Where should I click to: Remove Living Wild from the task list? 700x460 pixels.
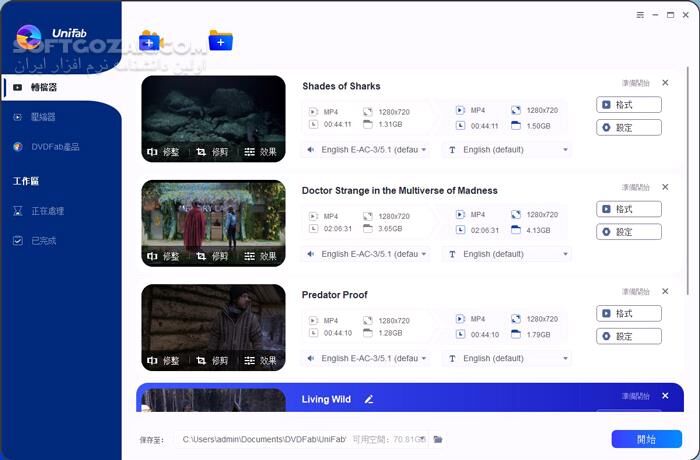pyautogui.click(x=664, y=396)
